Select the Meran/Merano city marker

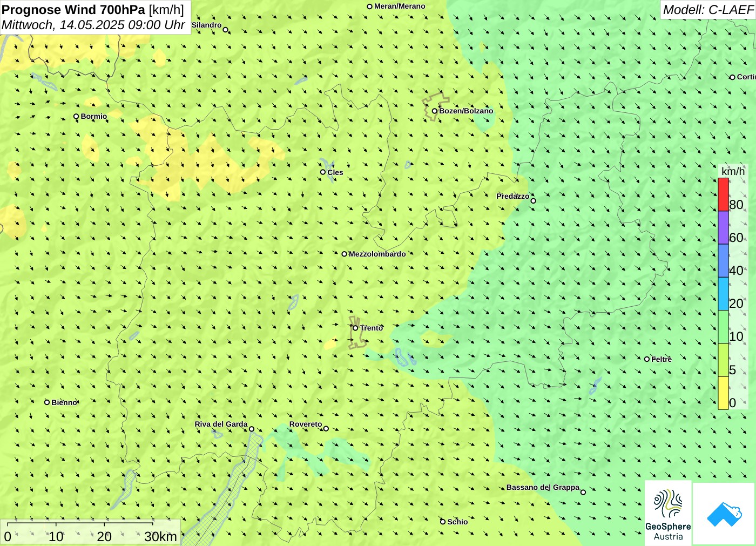(369, 6)
